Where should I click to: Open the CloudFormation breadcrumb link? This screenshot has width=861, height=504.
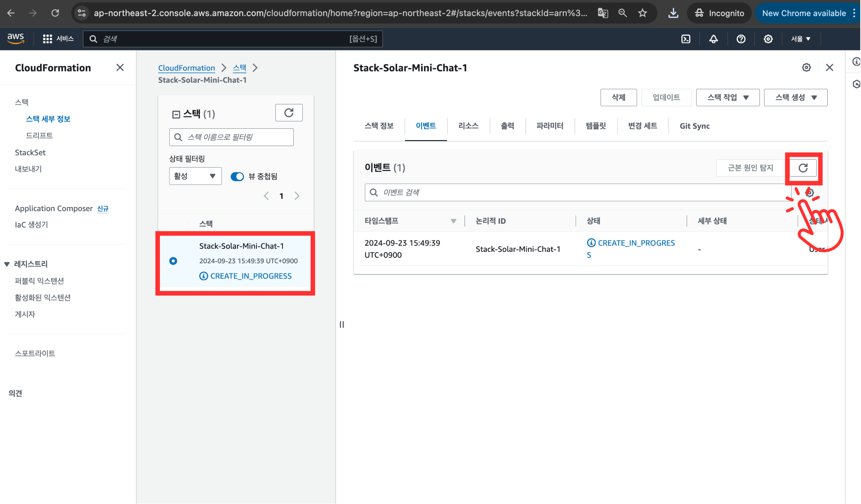point(186,68)
